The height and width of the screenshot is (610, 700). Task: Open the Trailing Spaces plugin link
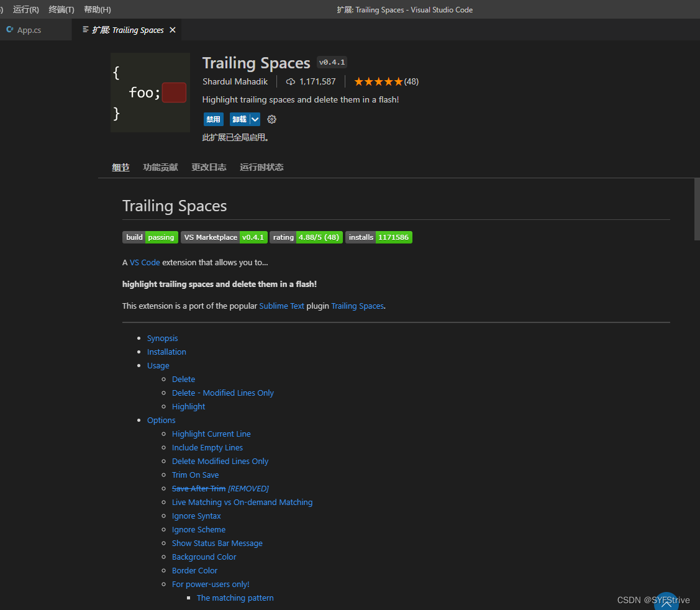coord(358,306)
